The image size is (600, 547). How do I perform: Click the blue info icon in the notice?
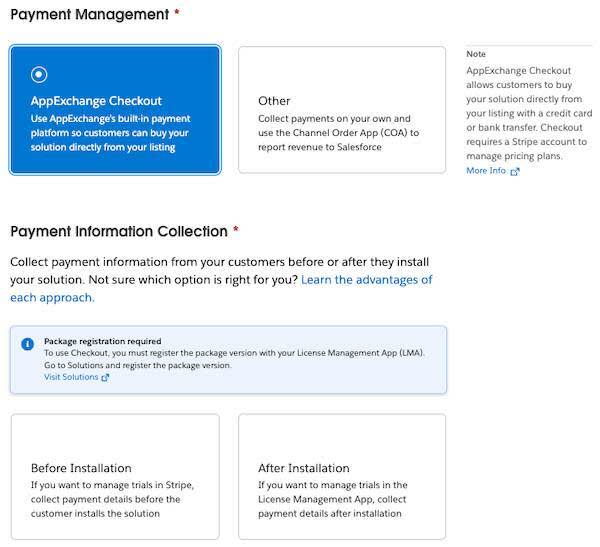click(x=28, y=344)
